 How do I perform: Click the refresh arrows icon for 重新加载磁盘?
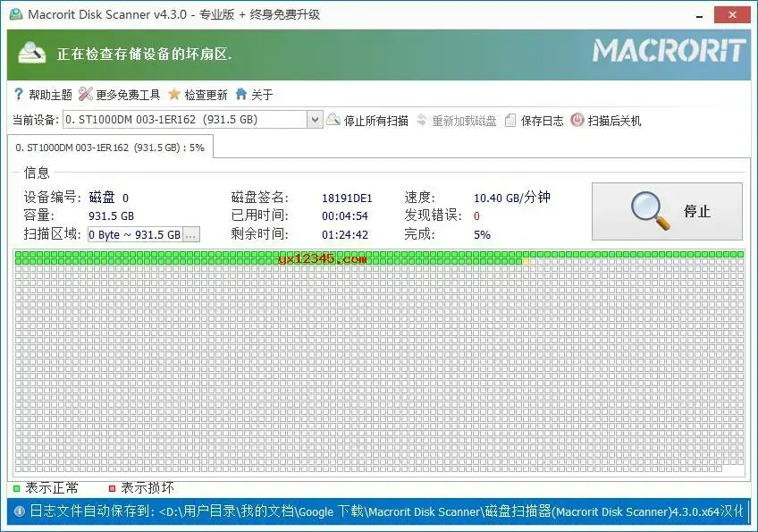tap(422, 120)
